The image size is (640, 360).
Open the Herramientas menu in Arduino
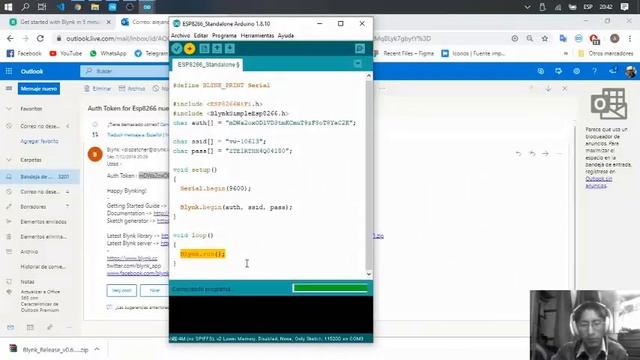[257, 36]
